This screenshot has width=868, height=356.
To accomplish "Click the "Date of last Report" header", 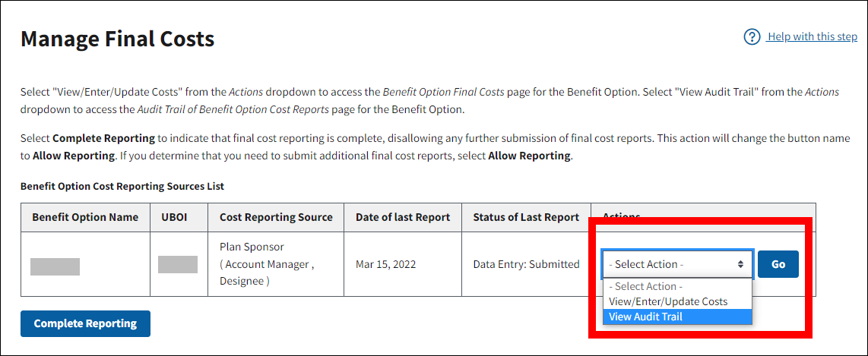I will pos(403,217).
